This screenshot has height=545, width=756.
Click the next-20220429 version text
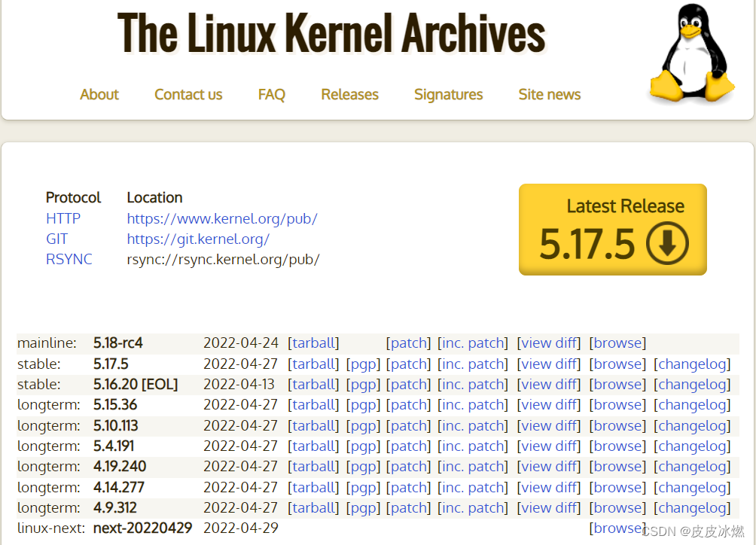tap(143, 528)
